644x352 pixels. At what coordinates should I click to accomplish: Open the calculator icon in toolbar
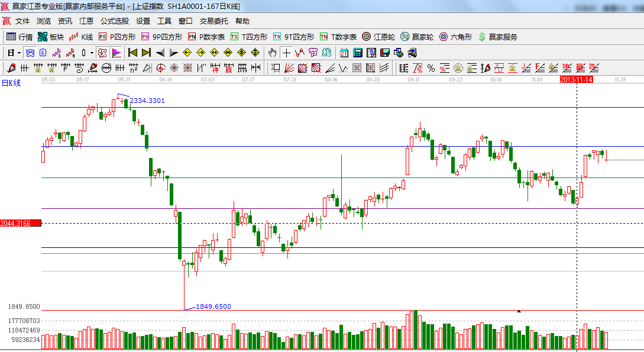(x=357, y=53)
